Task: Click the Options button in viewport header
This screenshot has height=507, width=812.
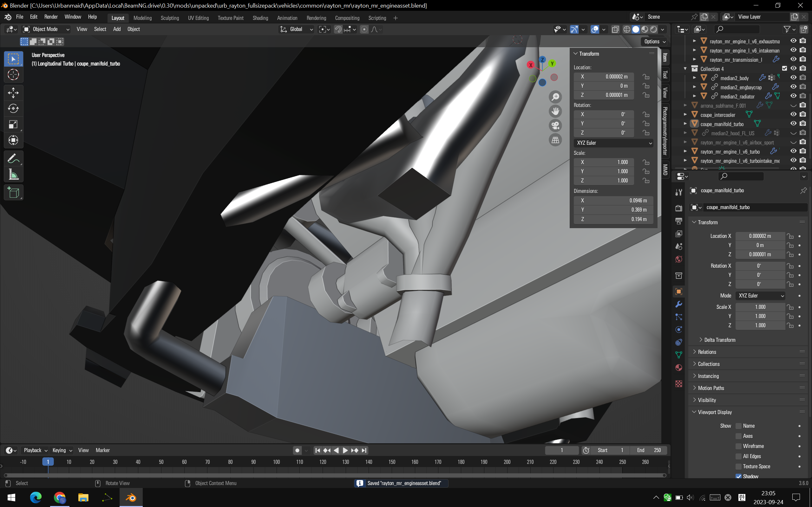Action: 654,42
